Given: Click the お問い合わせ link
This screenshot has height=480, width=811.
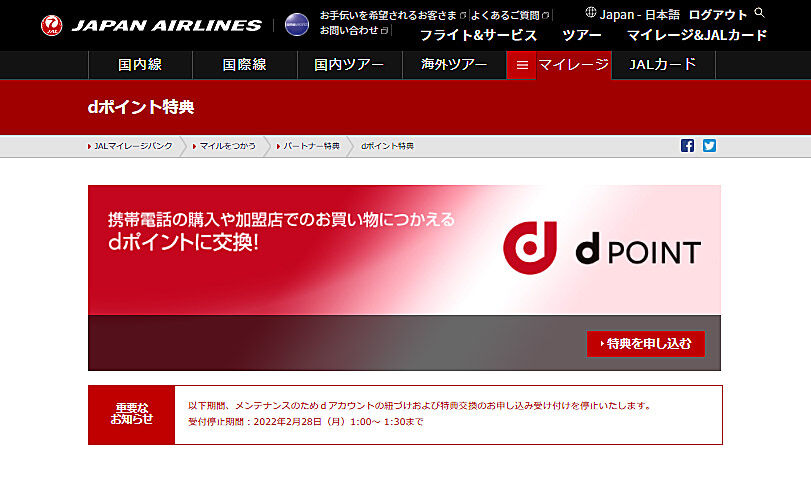Looking at the screenshot, I should 349,31.
